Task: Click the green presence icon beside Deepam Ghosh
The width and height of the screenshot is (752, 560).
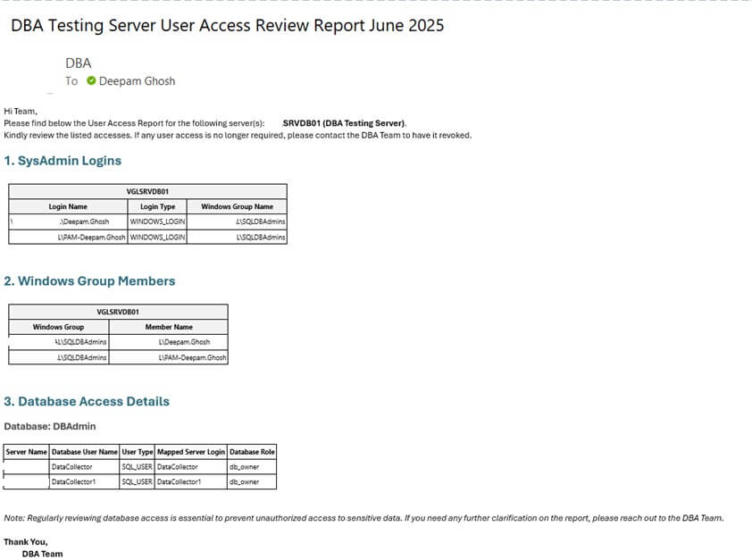Action: pyautogui.click(x=91, y=80)
